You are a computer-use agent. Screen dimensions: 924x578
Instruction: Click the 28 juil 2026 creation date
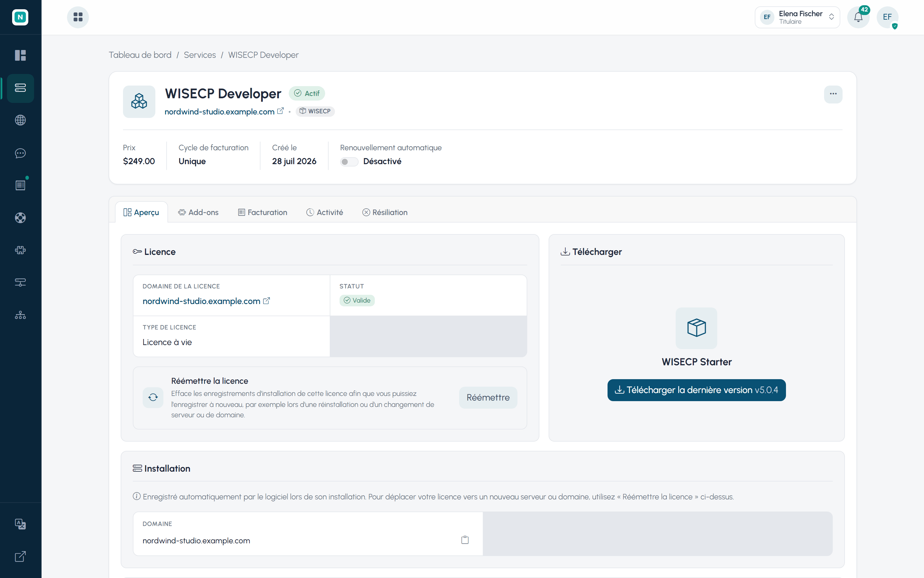point(294,161)
